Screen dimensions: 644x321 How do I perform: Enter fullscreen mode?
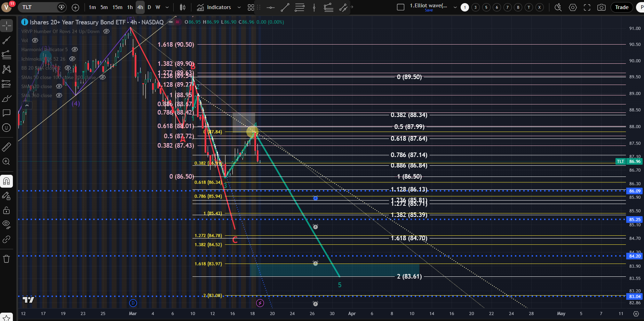pos(587,7)
